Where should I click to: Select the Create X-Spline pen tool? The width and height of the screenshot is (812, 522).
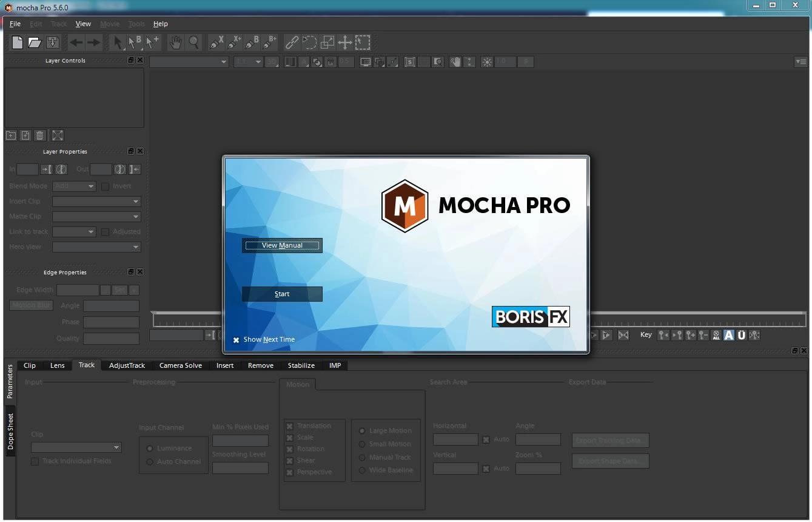[216, 42]
